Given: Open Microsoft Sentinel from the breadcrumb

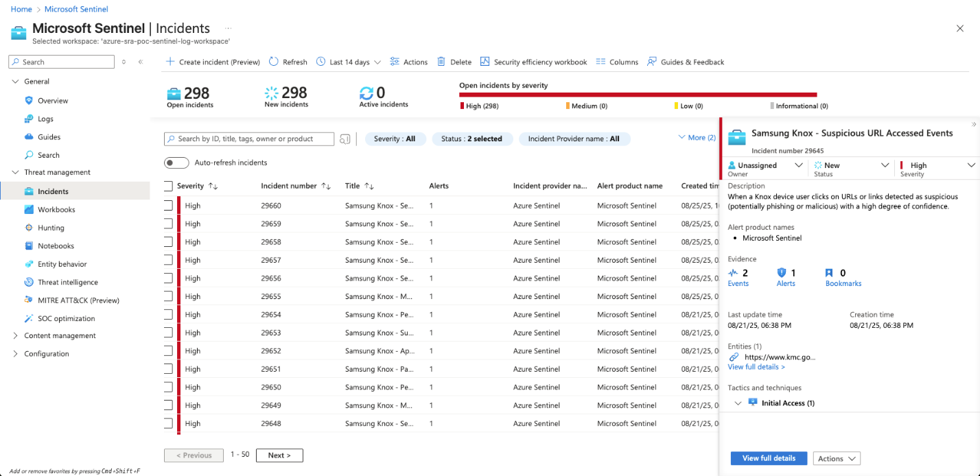Looking at the screenshot, I should [x=76, y=9].
